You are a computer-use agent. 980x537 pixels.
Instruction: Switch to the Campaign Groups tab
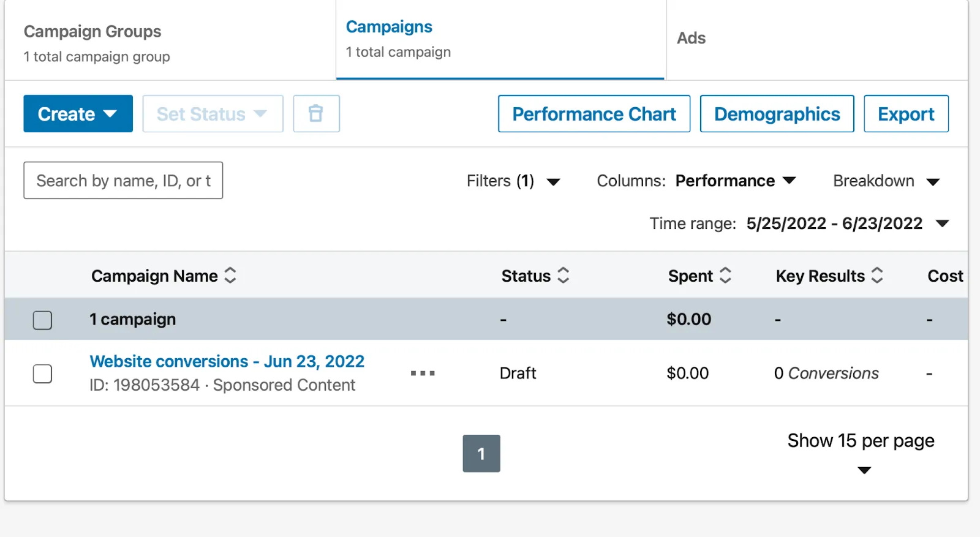click(x=97, y=43)
